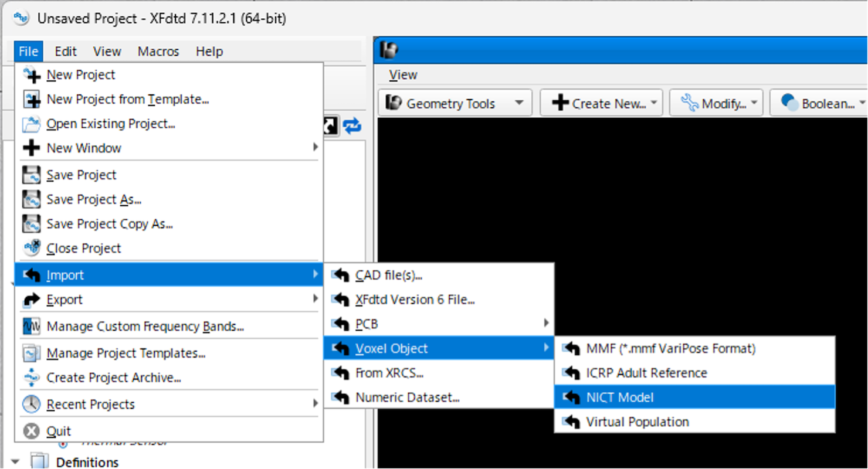Click the blue refresh arrows icon

352,125
